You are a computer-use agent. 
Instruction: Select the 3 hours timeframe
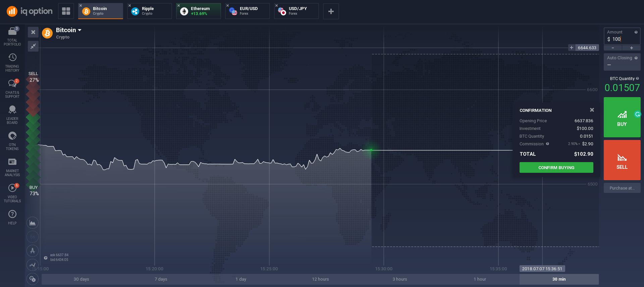[x=400, y=279]
